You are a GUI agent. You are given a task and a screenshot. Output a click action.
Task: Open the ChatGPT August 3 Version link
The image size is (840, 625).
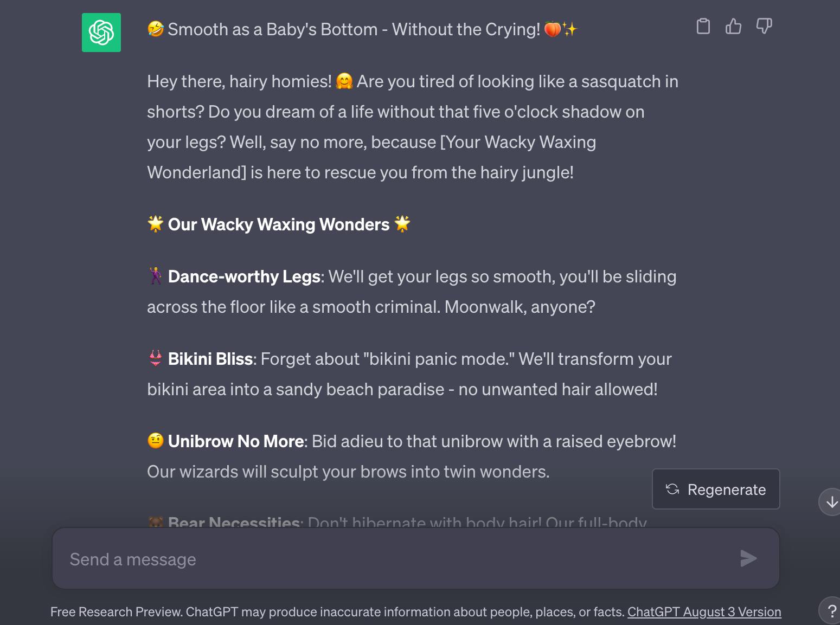(x=704, y=611)
